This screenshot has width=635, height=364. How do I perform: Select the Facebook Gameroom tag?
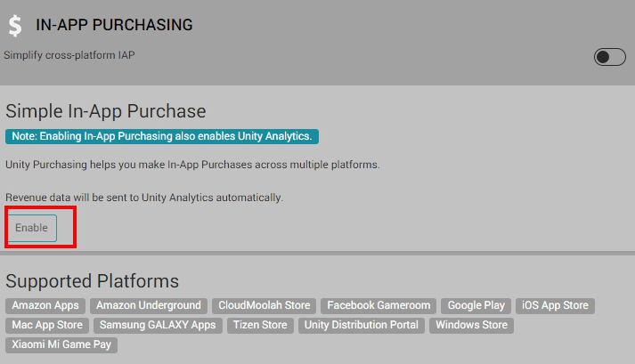coord(379,305)
